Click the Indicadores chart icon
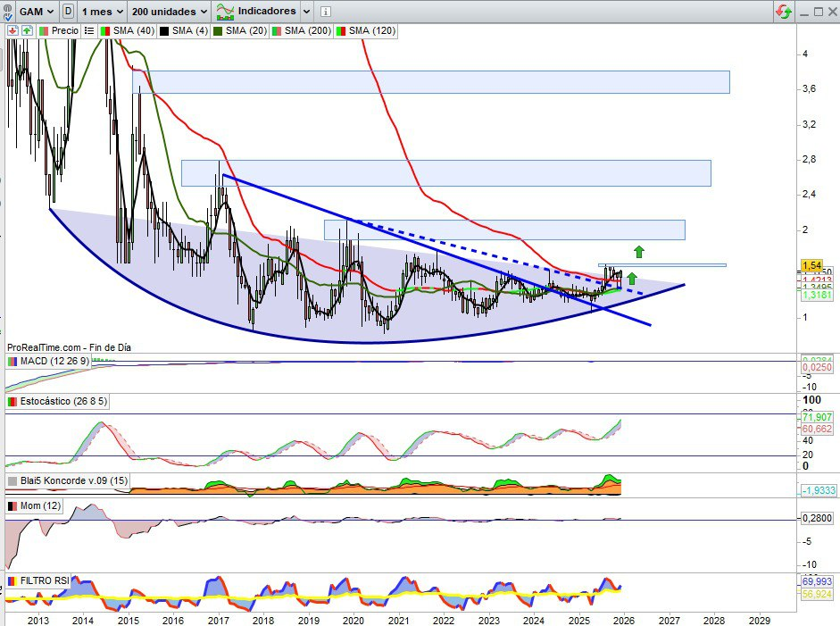Screen dimensions: 840x626 pos(226,12)
